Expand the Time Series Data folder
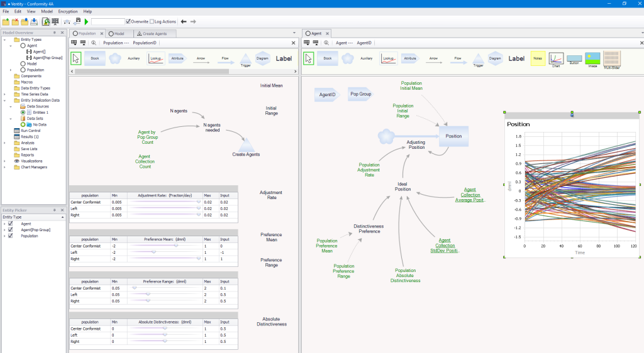This screenshot has width=644, height=353. tap(4, 94)
